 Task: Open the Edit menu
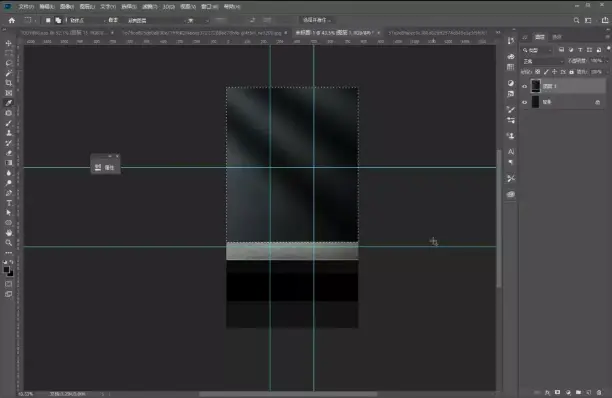[x=47, y=7]
